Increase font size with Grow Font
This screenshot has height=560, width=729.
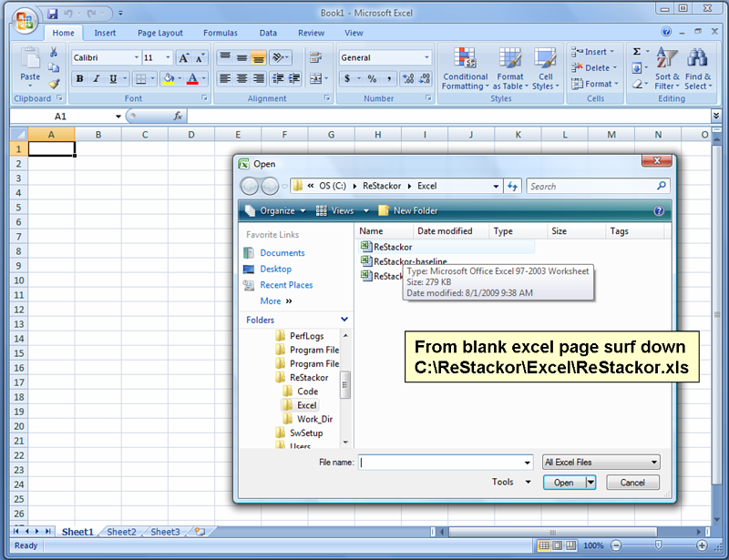tap(184, 57)
